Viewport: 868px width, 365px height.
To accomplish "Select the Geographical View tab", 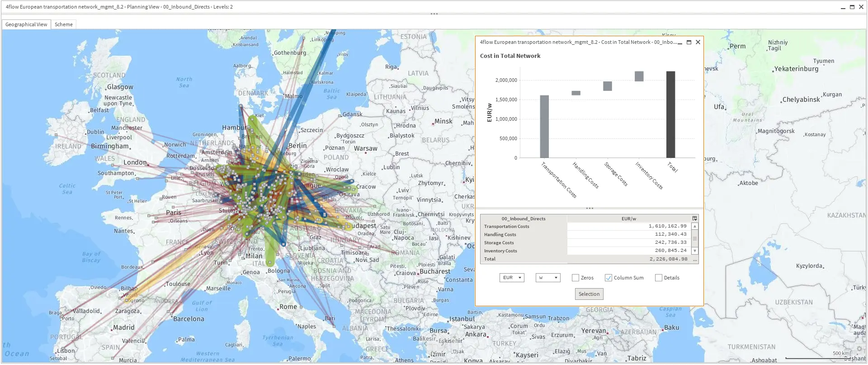I will pos(26,24).
